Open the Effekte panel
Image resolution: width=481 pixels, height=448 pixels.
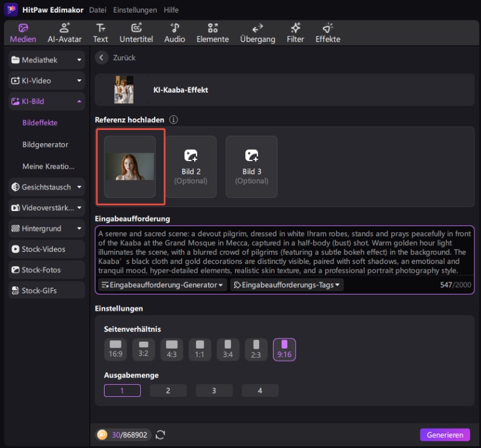[x=327, y=32]
